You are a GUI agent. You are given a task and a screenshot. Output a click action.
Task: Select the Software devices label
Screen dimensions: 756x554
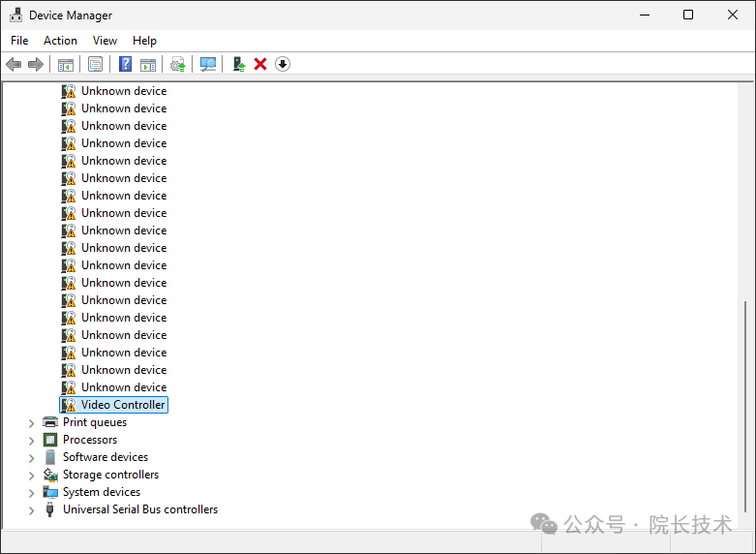coord(106,457)
